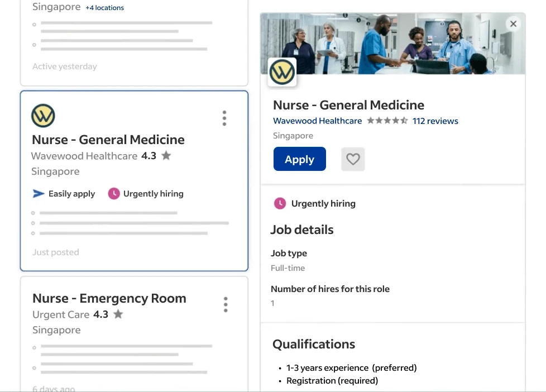Screen dimensions: 546x392
Task: Open Wavewood Healthcare company link
Action: point(317,121)
